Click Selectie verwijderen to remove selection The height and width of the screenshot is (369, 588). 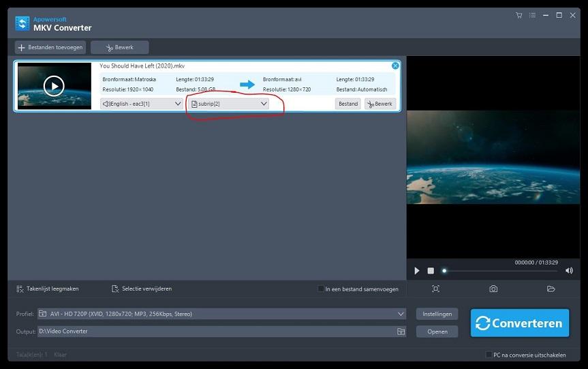point(142,289)
